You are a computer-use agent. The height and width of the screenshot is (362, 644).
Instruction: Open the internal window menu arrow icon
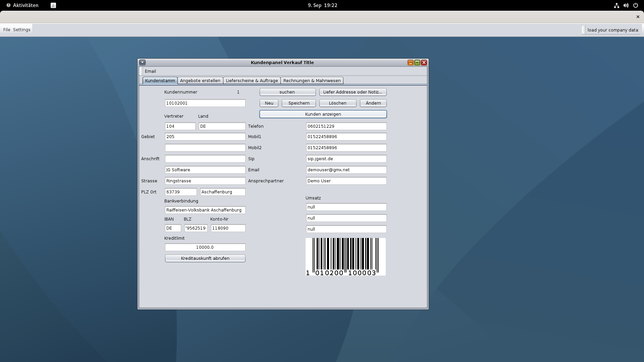click(142, 62)
